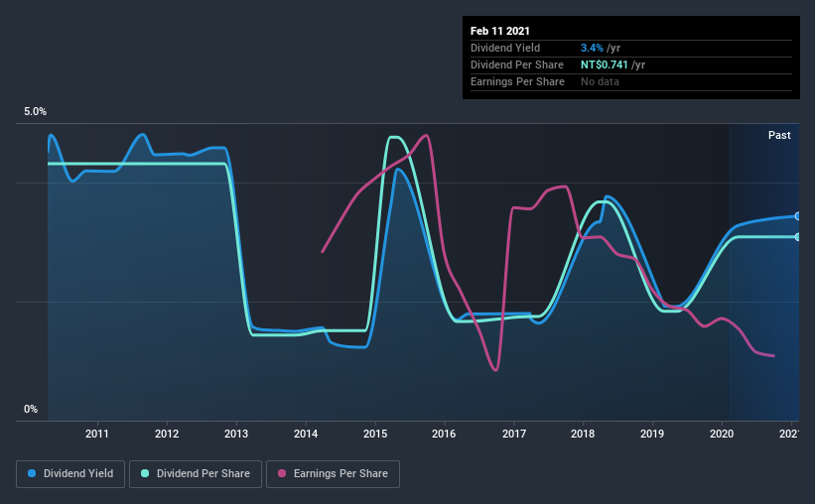This screenshot has width=815, height=504.
Task: Click the 2014 x-axis label
Action: pyautogui.click(x=306, y=434)
